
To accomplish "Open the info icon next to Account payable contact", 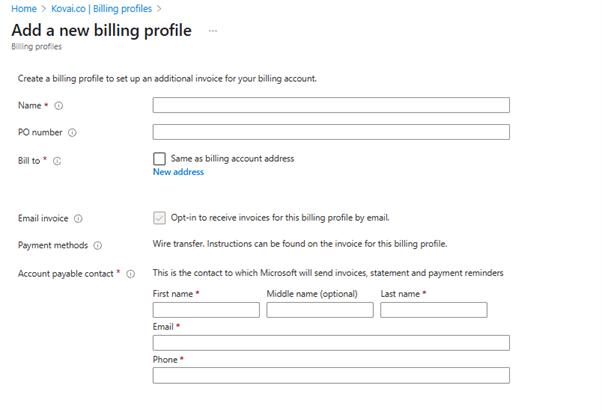I will click(x=131, y=274).
